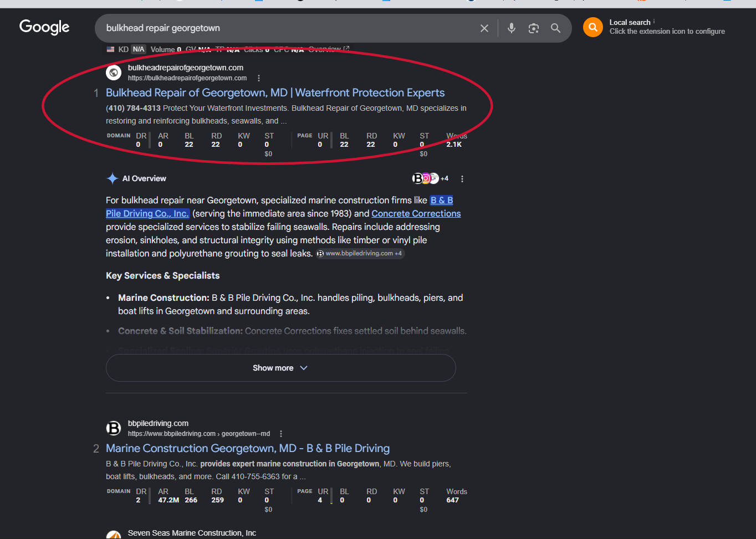Click the https://bulkheadrepairofgeorgetown.com URL line
The height and width of the screenshot is (539, 756).
pyautogui.click(x=187, y=78)
